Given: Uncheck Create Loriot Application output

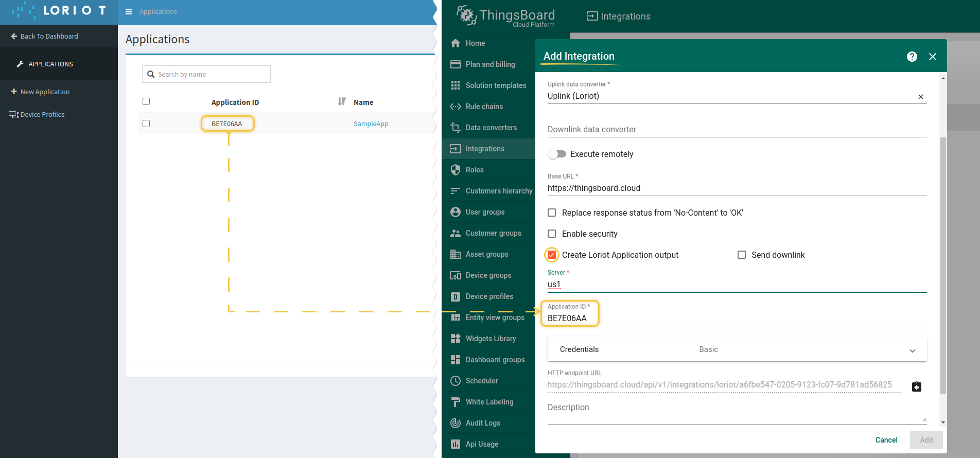Looking at the screenshot, I should [552, 255].
